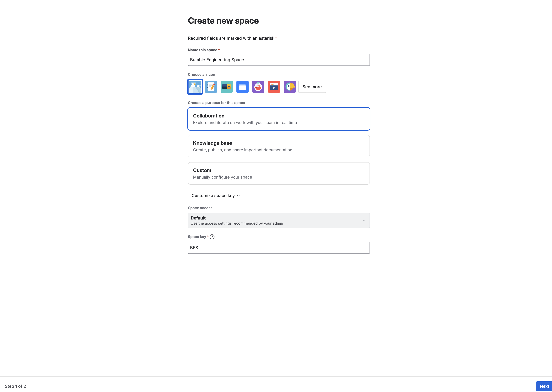Proceed with the Next button
This screenshot has height=392, width=552.
[x=544, y=386]
